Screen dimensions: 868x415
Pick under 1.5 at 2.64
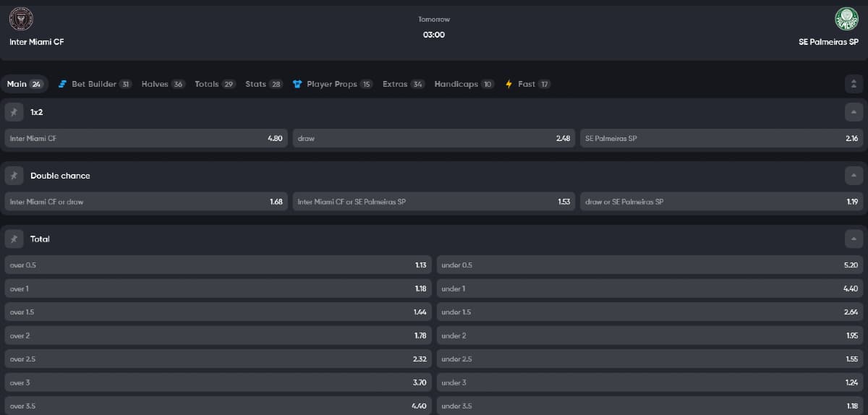pyautogui.click(x=650, y=312)
